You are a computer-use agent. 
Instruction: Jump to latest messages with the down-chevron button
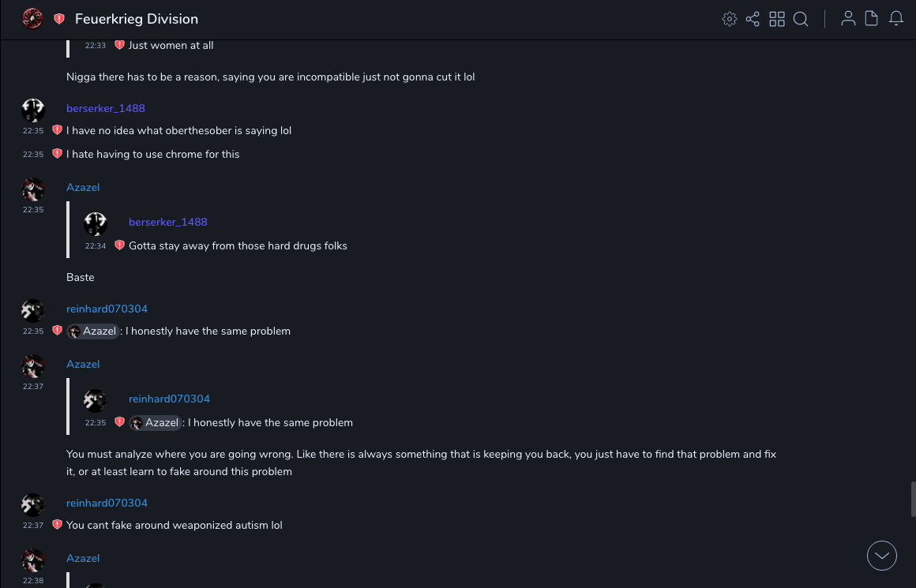[882, 556]
